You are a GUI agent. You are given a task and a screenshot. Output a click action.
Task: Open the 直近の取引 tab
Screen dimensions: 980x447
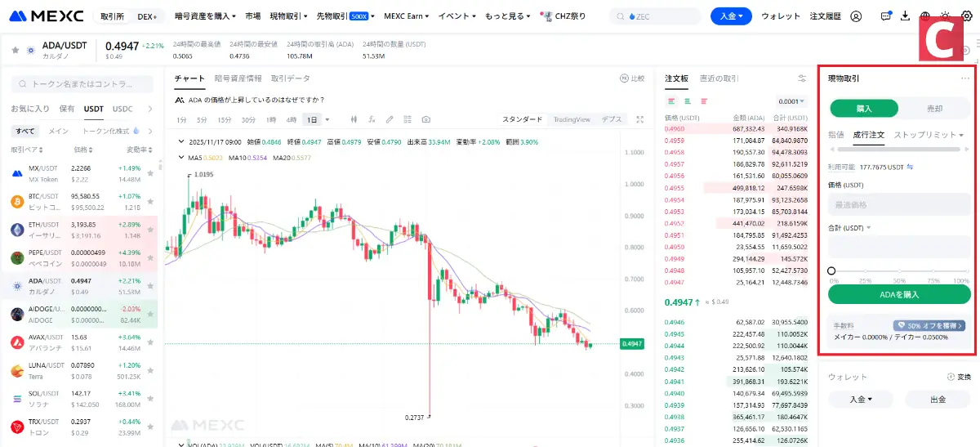tap(719, 78)
